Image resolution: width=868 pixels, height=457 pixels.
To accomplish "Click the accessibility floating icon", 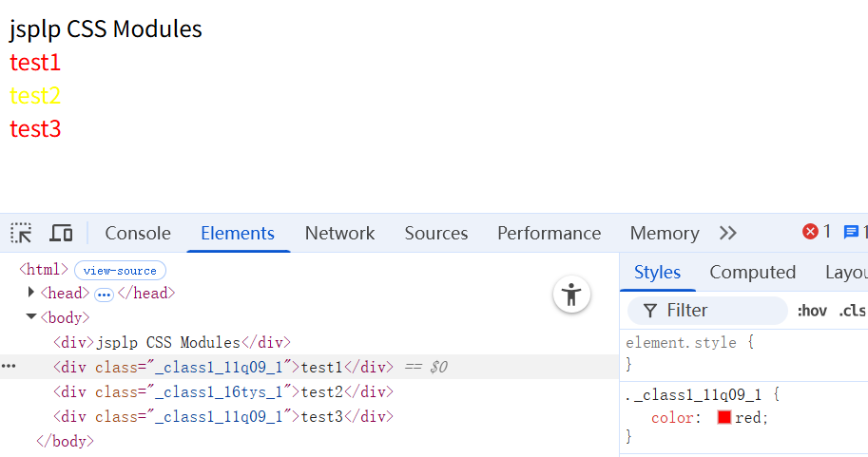I will [571, 295].
